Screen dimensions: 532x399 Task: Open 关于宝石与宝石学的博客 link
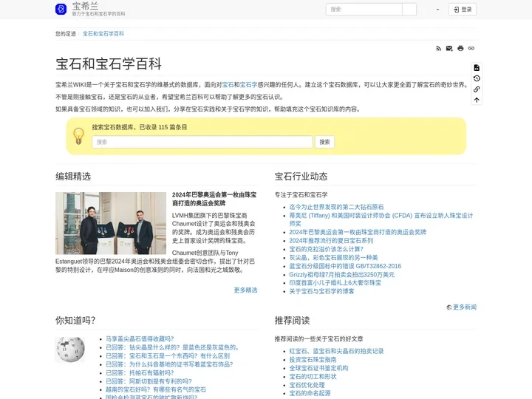click(x=321, y=291)
